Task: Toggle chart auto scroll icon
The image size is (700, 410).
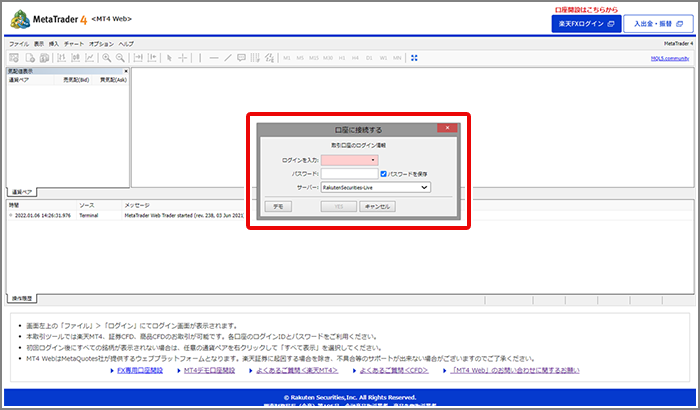Action: 138,58
